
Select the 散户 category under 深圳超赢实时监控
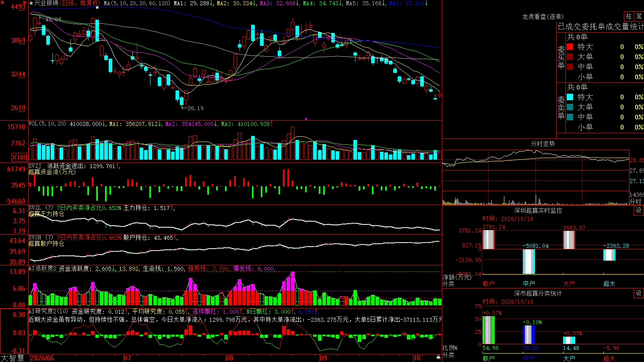click(x=489, y=284)
